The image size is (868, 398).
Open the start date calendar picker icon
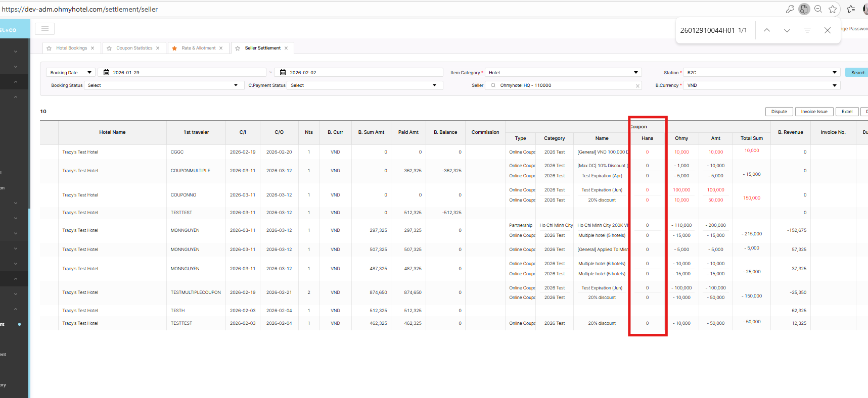(106, 73)
